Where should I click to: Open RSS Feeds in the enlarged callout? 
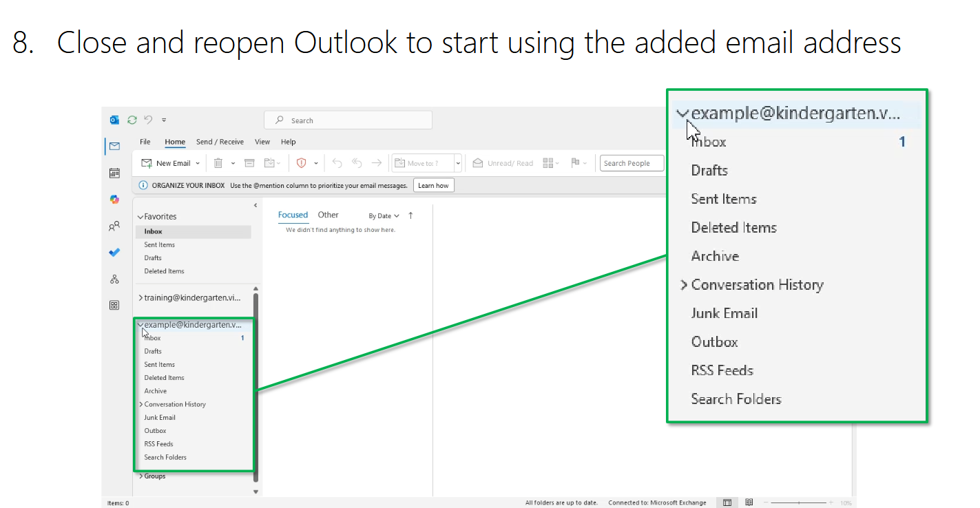click(x=722, y=370)
